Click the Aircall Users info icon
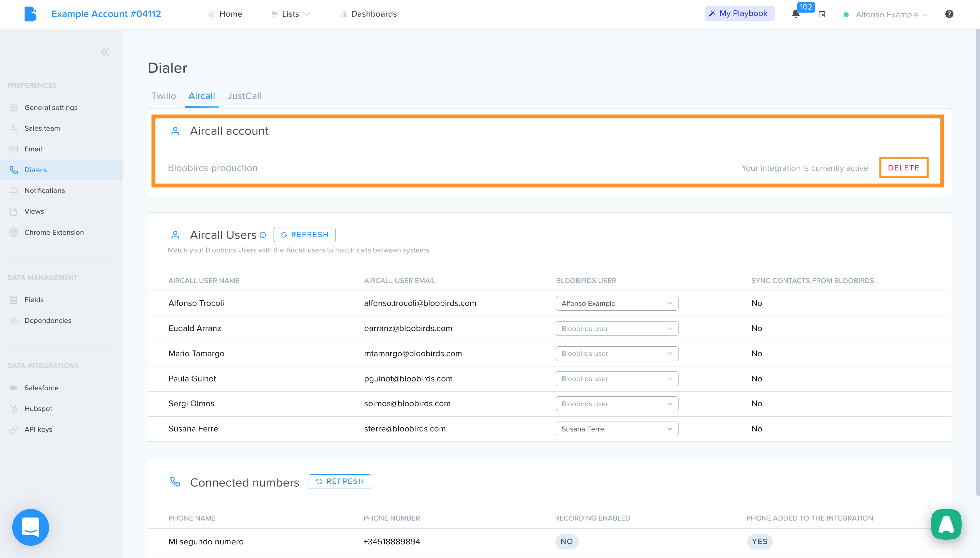Viewport: 980px width, 558px height. (x=263, y=235)
